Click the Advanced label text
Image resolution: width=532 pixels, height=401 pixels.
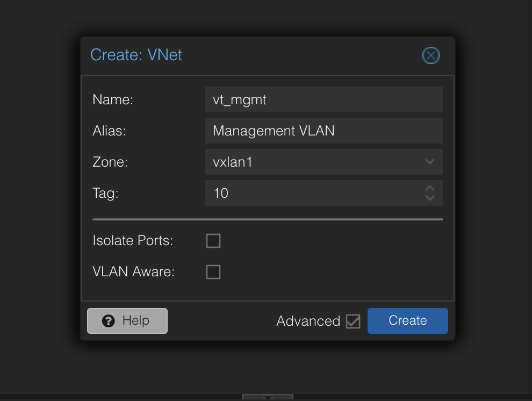pos(308,321)
